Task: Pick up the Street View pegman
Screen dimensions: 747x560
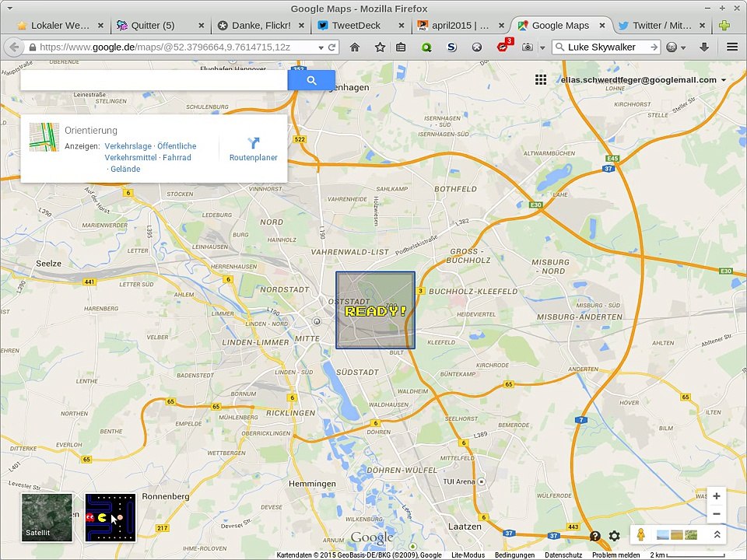Action: (x=641, y=535)
